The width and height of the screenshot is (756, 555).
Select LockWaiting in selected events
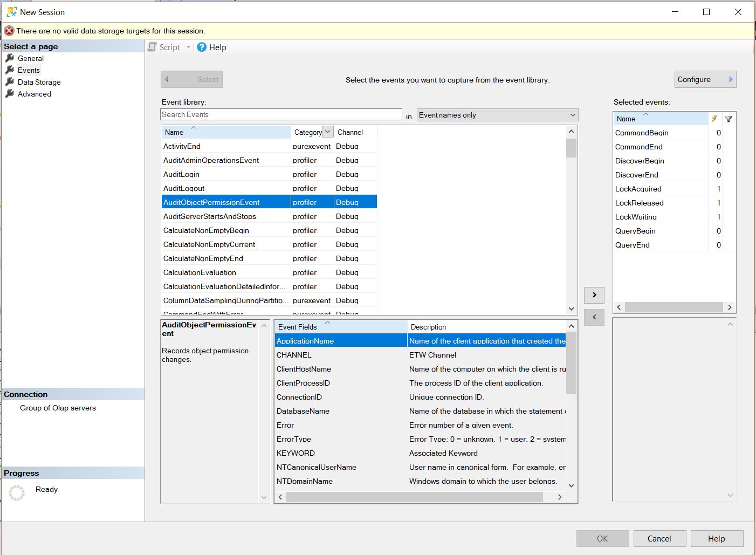[674, 217]
